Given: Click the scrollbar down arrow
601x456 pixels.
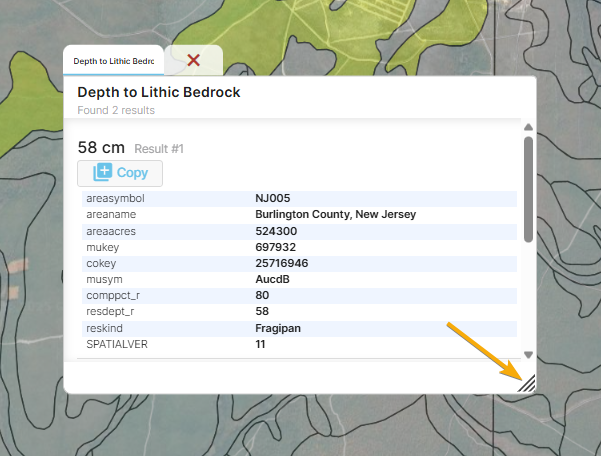Looking at the screenshot, I should coord(528,355).
